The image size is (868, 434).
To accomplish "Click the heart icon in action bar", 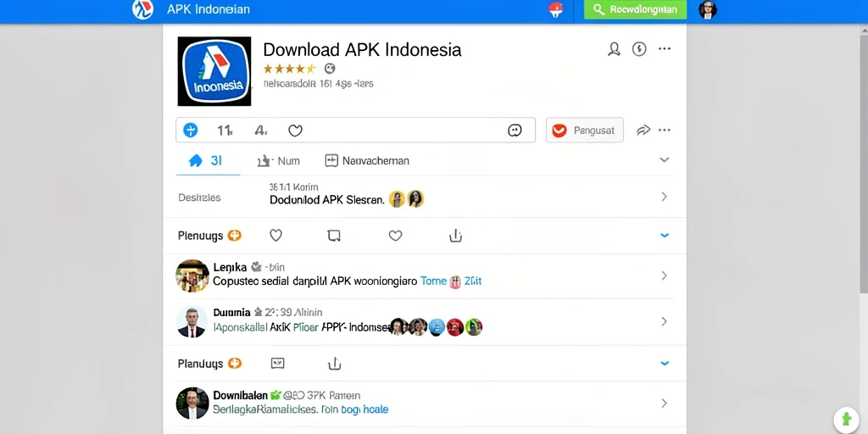I will point(296,131).
